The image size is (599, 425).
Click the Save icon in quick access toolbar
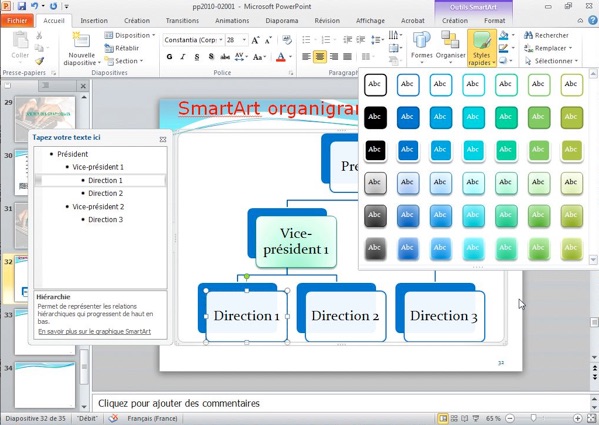pos(22,6)
